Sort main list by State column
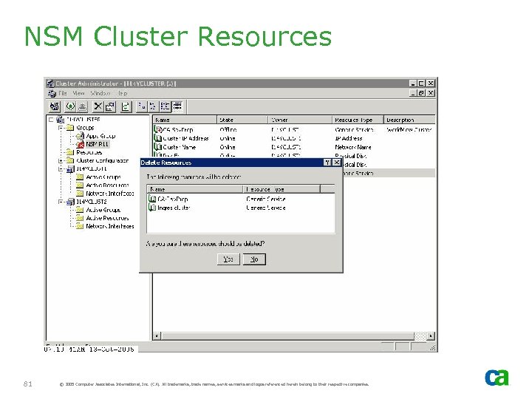The image size is (532, 399). pos(242,120)
